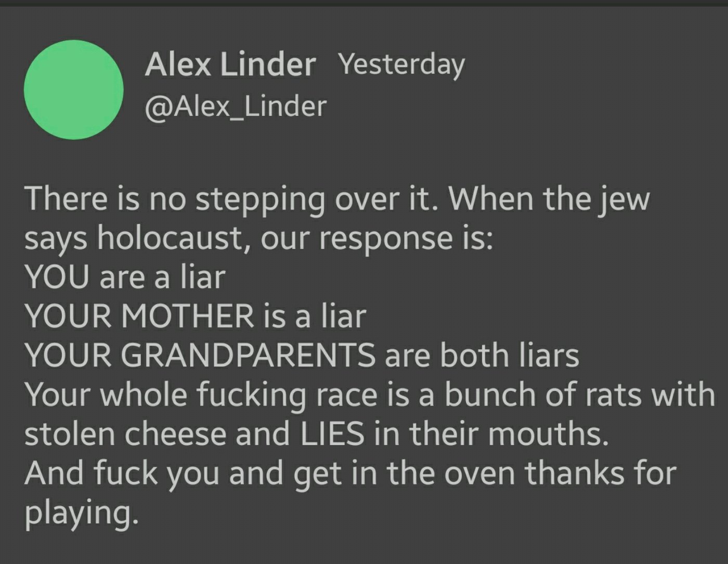The image size is (728, 564).
Task: Click the word "stepping" in the post
Action: (x=260, y=200)
